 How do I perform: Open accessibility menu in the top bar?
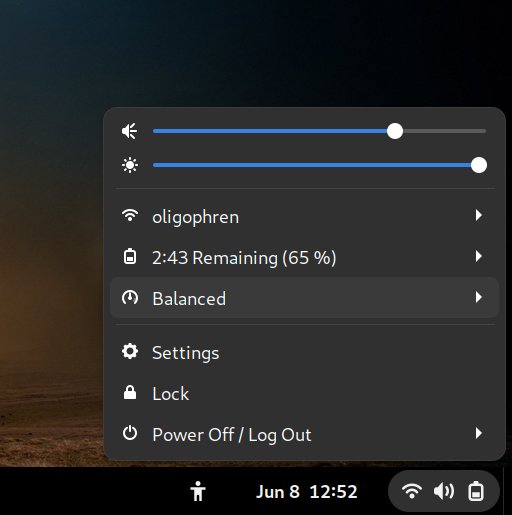pos(198,491)
